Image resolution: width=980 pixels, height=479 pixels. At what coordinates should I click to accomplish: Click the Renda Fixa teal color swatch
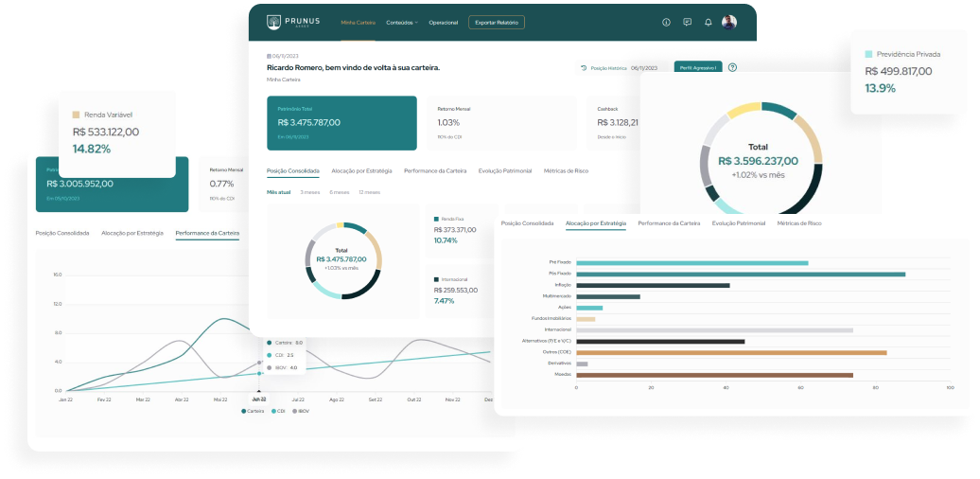point(436,219)
